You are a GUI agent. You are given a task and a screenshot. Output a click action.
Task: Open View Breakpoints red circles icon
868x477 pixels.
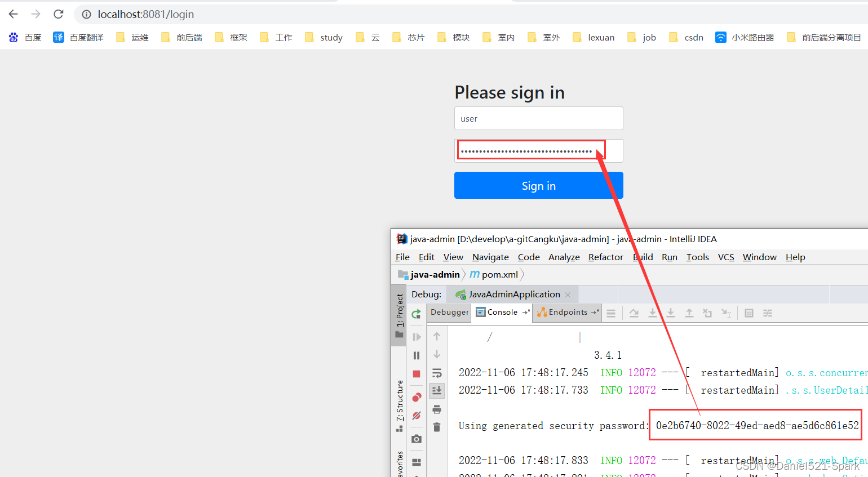417,397
